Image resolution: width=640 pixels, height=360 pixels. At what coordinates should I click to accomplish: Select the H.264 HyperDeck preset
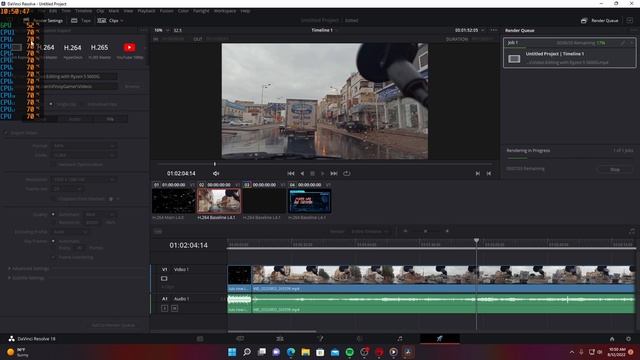coord(73,51)
